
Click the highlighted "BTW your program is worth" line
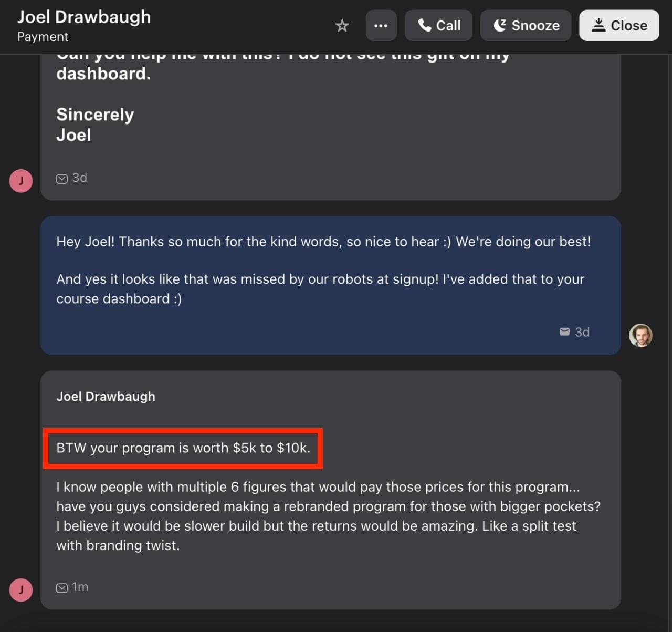(x=183, y=448)
